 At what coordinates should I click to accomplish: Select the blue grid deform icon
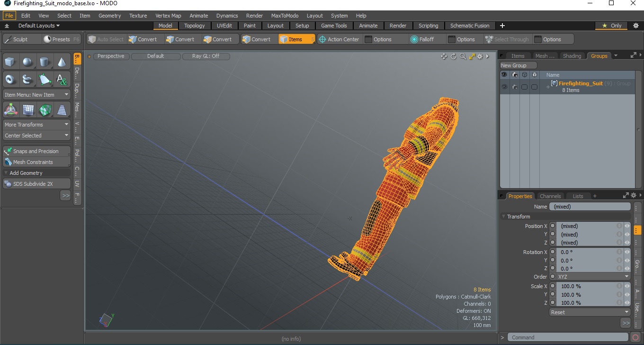[28, 110]
